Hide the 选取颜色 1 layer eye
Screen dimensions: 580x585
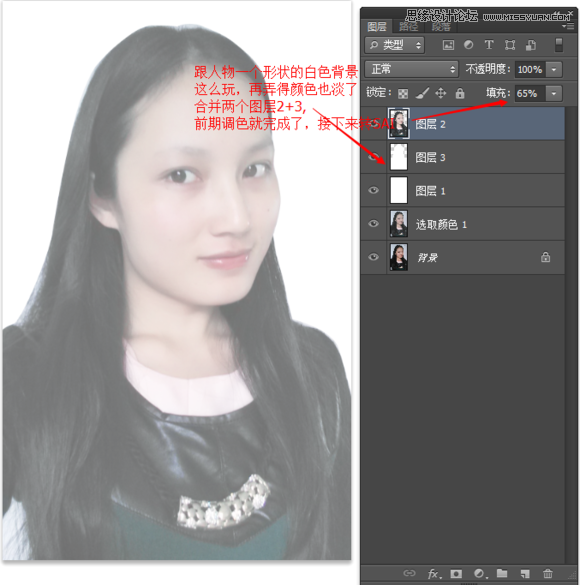coord(373,223)
